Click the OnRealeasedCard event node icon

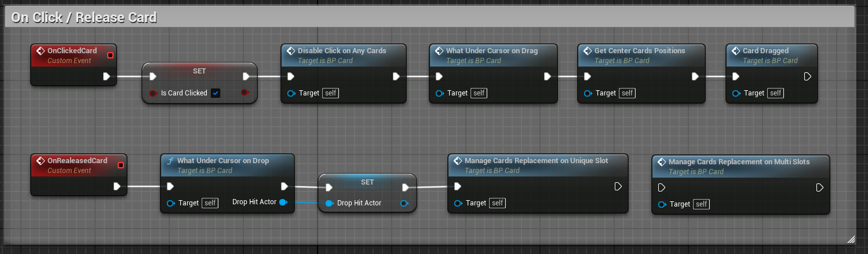41,161
